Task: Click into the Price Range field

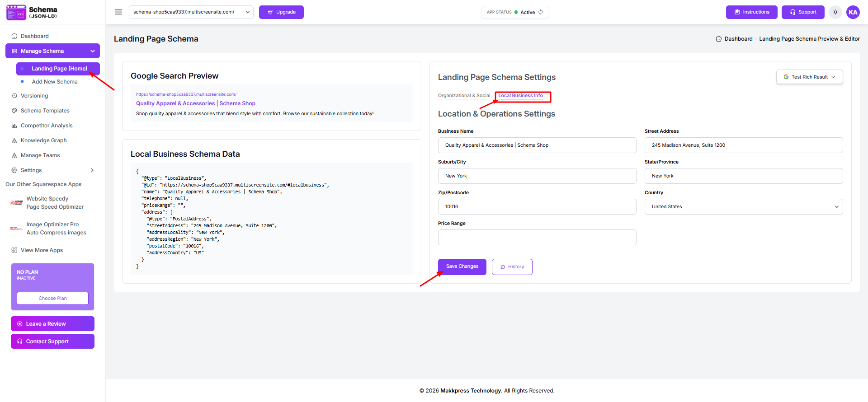Action: pyautogui.click(x=537, y=238)
